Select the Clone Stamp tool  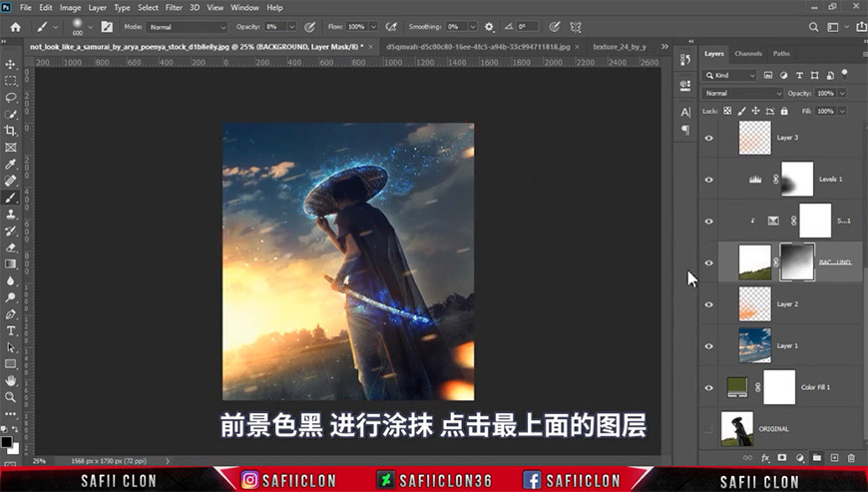tap(10, 215)
